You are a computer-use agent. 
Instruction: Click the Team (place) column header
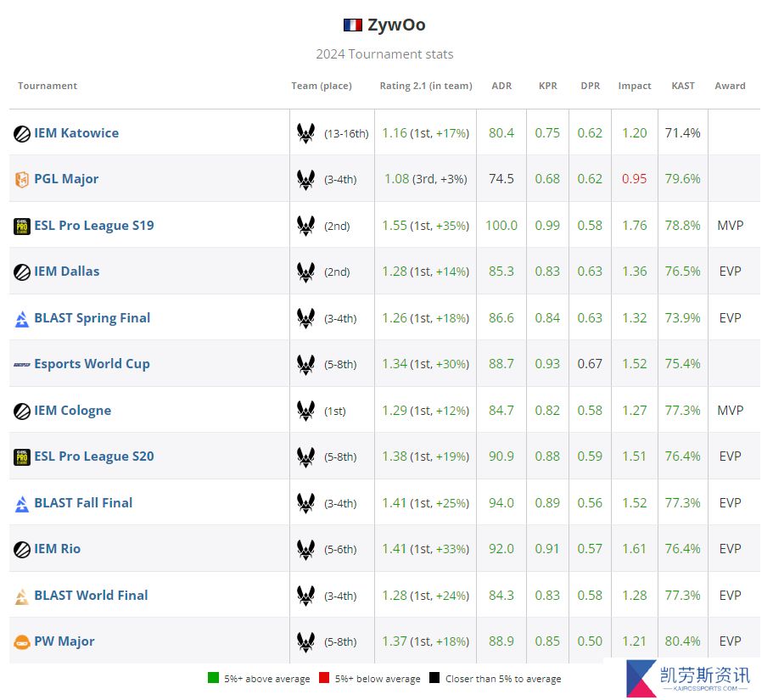coord(322,86)
